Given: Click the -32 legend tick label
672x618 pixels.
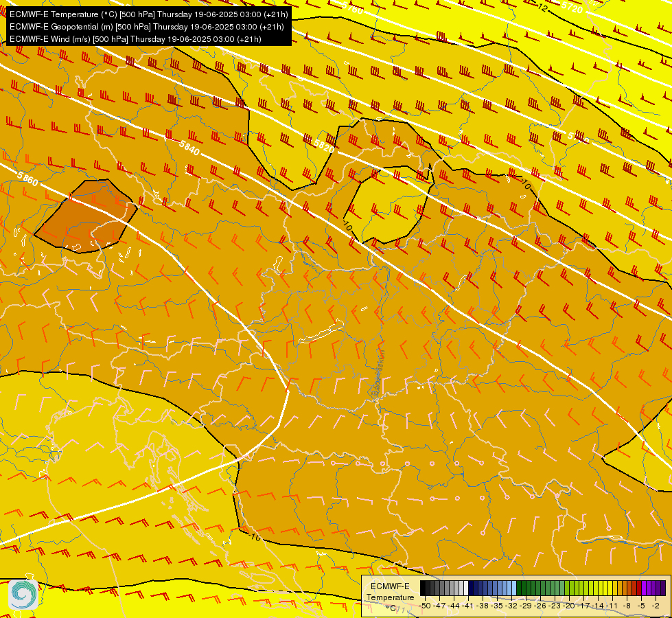Looking at the screenshot, I should point(511,606).
